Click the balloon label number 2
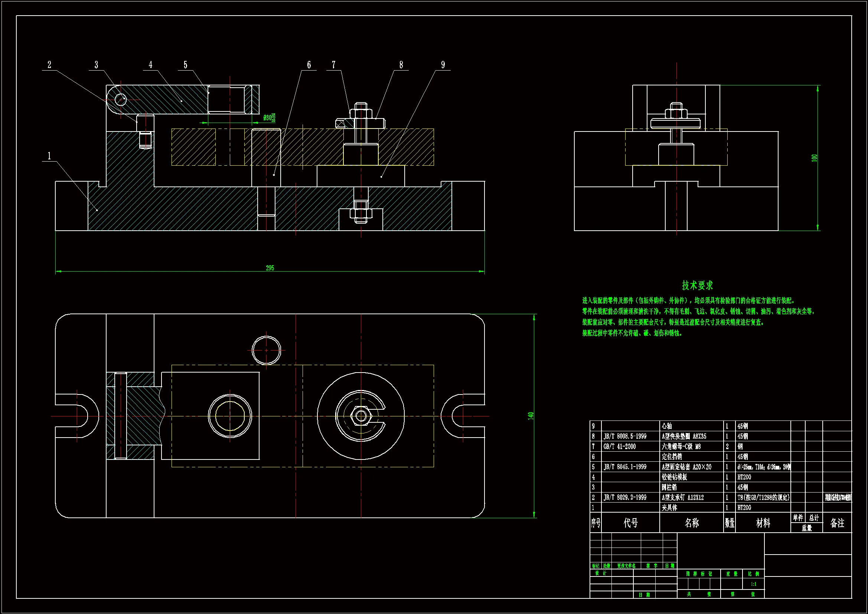Image resolution: width=868 pixels, height=614 pixels. (x=49, y=65)
